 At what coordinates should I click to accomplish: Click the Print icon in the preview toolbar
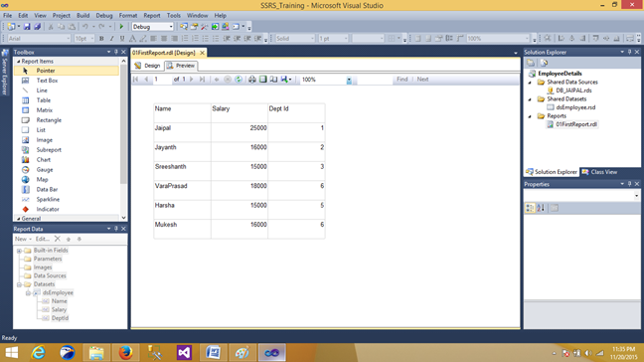[x=251, y=80]
